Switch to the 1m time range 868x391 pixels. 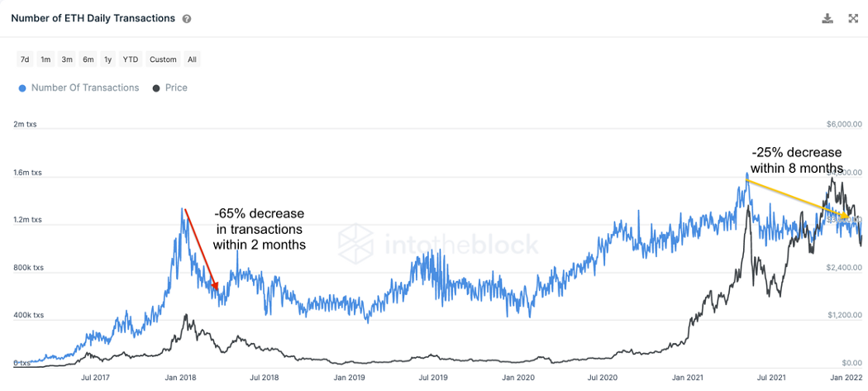(45, 60)
